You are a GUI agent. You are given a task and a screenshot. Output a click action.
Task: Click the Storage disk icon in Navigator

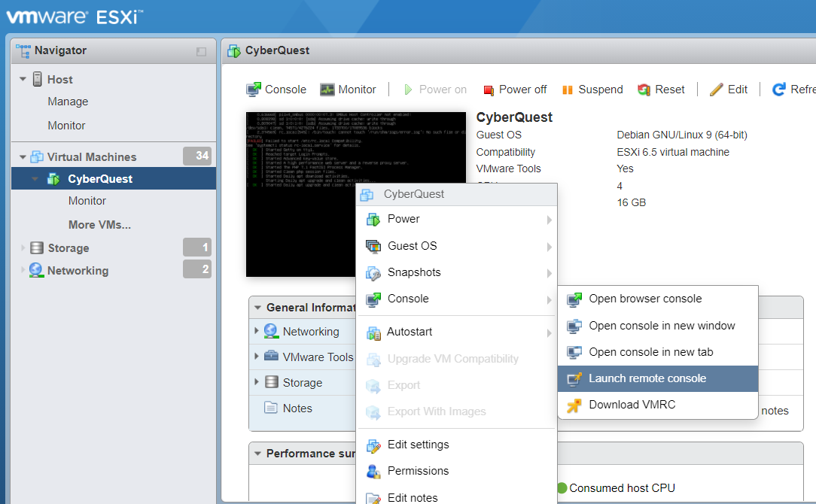[37, 247]
